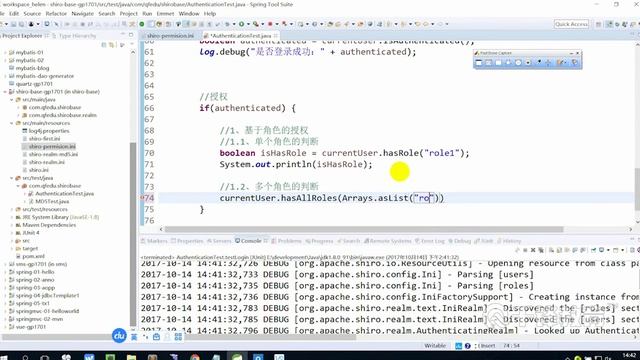Expand the src/test/resources folder
The image size is (640, 360).
click(x=11, y=209)
